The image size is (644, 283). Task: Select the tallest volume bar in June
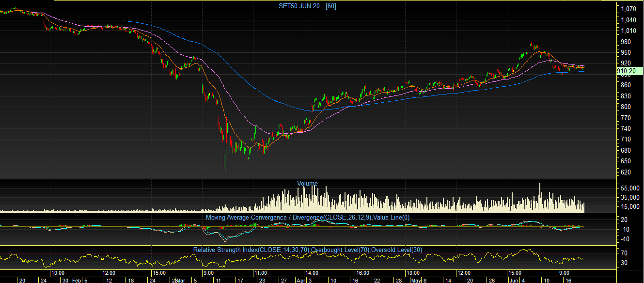point(539,198)
